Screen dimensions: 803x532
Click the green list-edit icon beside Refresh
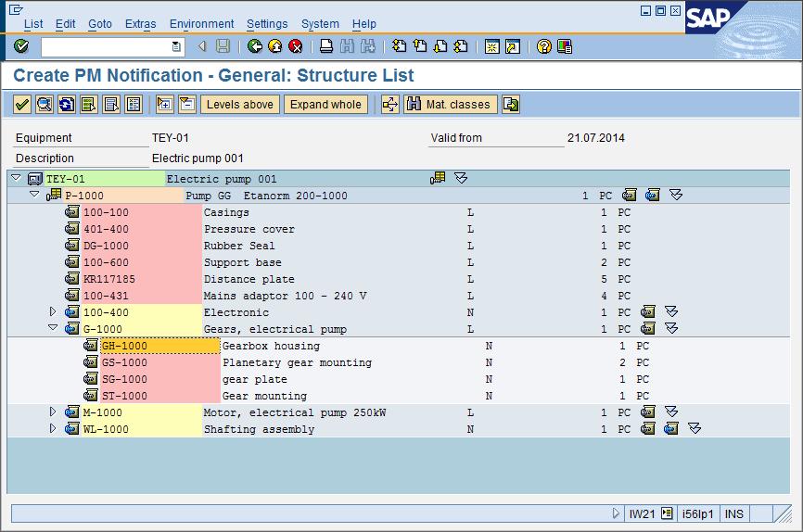click(89, 105)
